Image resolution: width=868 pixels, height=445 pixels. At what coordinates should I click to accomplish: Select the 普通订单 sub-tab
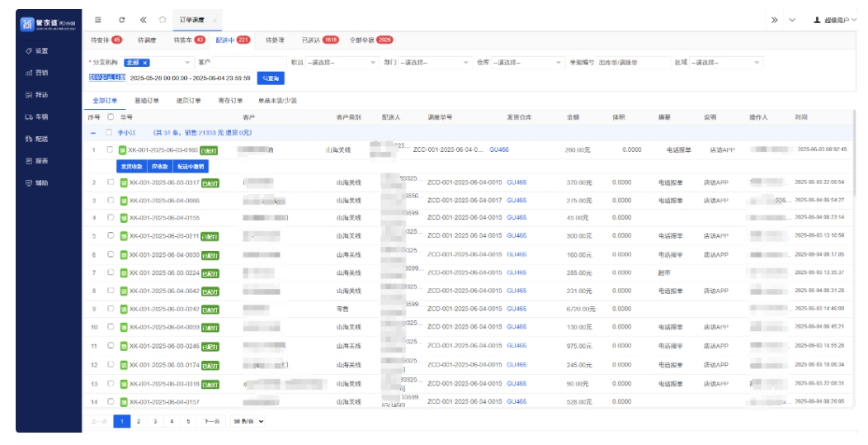[x=147, y=101]
